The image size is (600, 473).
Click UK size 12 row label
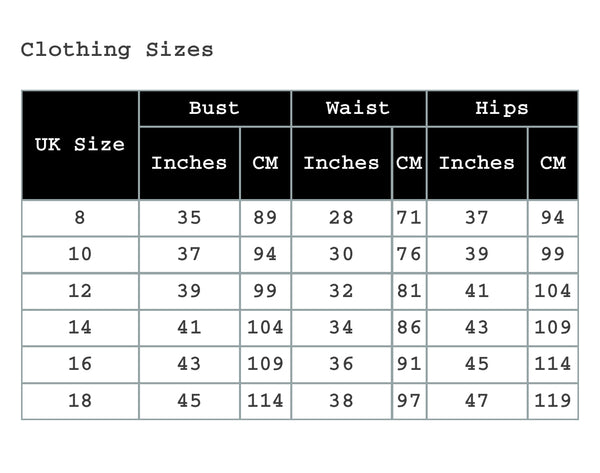click(x=80, y=291)
